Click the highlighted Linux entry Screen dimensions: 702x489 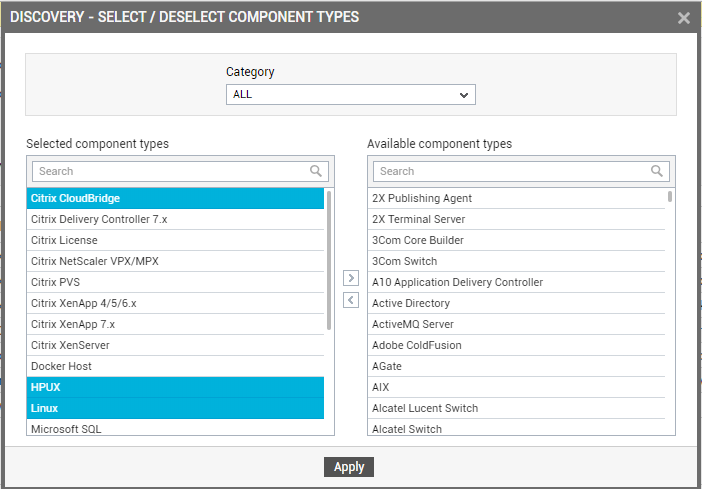click(x=175, y=408)
